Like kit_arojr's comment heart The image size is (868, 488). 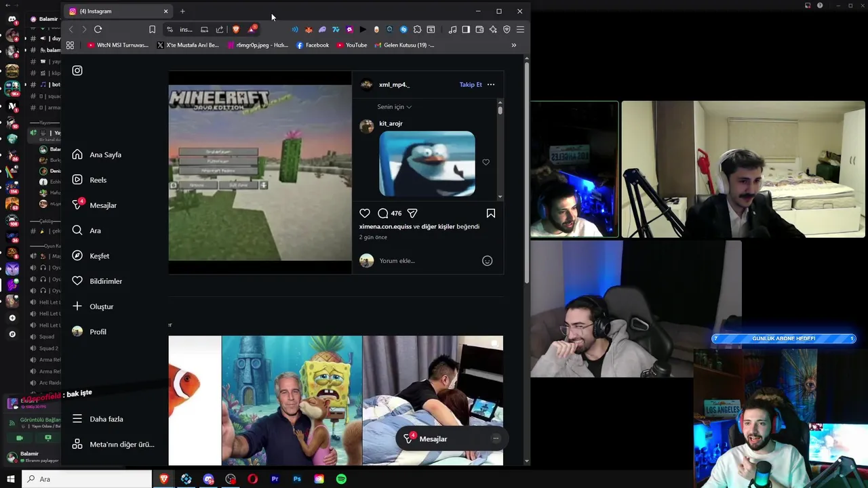(x=486, y=162)
